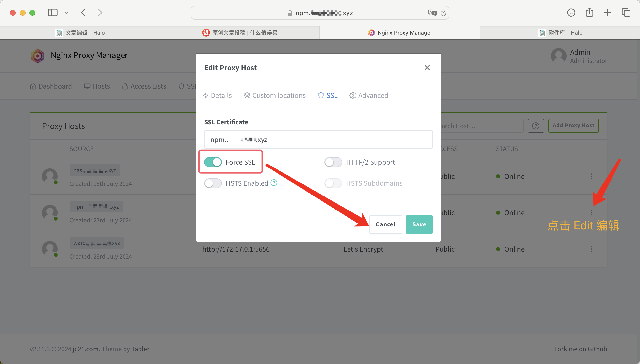
Task: Open actions menu for npm host row
Action: pyautogui.click(x=591, y=212)
